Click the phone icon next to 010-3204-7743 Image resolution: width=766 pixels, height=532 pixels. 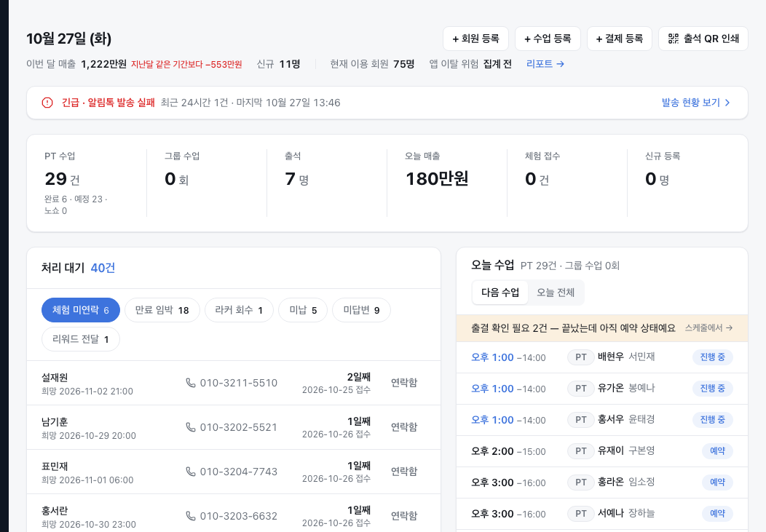(191, 472)
